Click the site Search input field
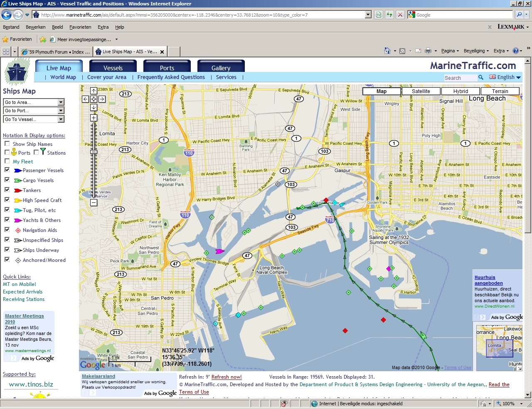The image size is (532, 409). (x=460, y=78)
